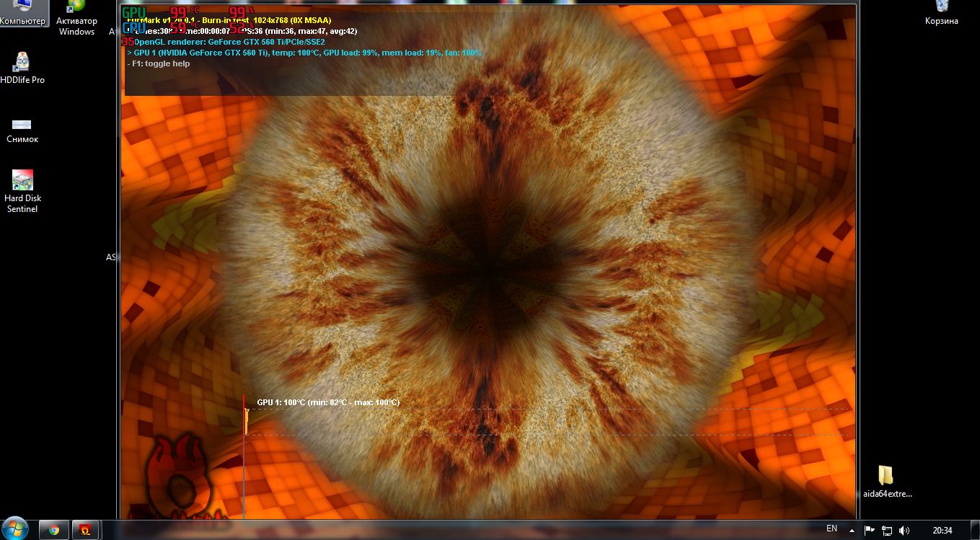Click the FurMark taskbar button
Screen dimensions: 980x540
(x=85, y=530)
